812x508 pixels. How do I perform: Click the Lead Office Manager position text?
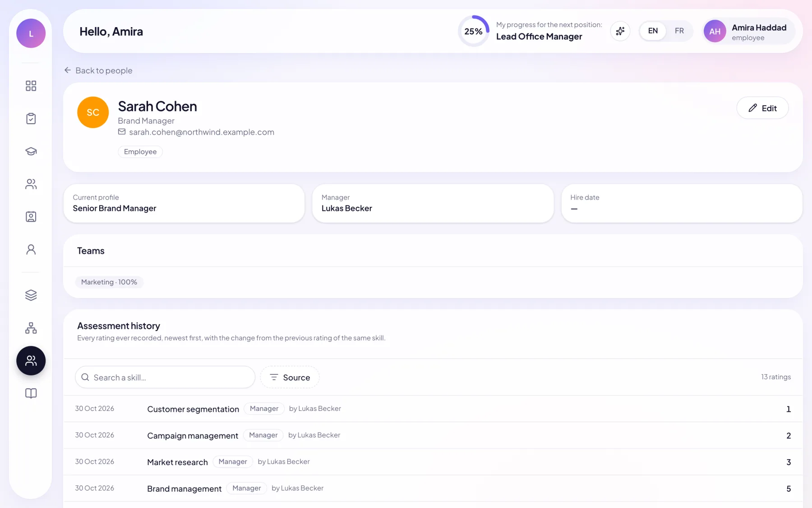pos(539,37)
